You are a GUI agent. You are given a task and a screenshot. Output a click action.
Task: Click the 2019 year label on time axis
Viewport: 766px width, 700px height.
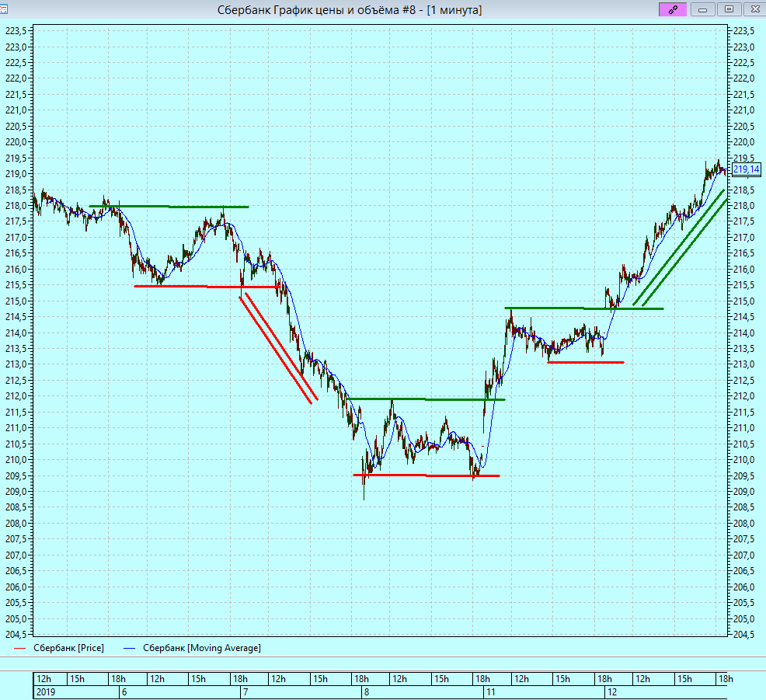click(46, 692)
